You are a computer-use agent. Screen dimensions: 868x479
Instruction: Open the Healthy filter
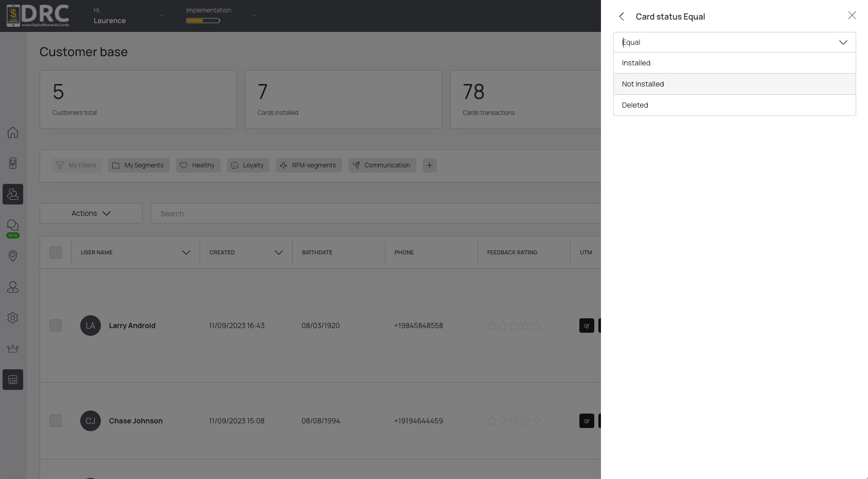click(x=198, y=165)
